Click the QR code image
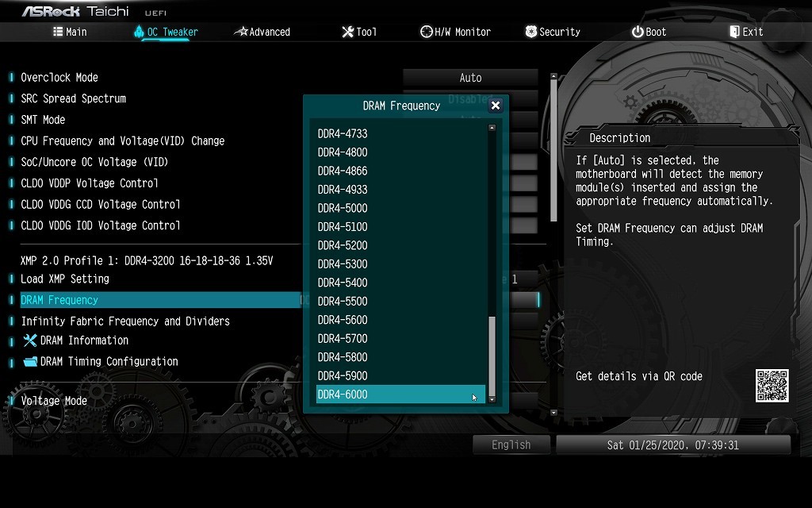 [772, 386]
